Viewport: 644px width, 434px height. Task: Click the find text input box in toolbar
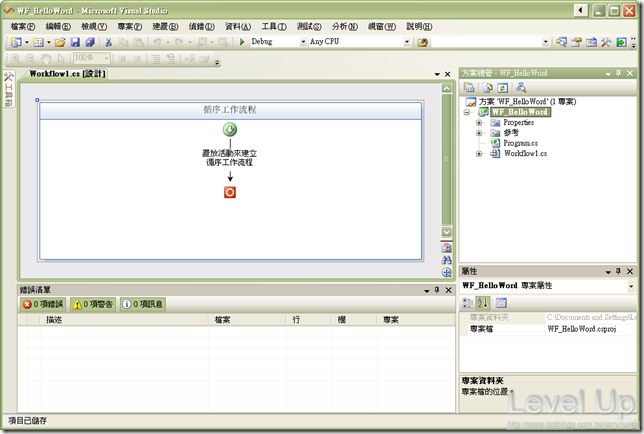[486, 42]
